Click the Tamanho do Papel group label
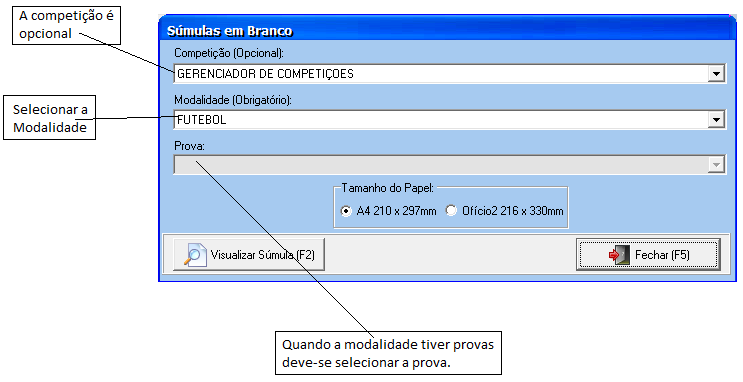The height and width of the screenshot is (382, 743). point(387,188)
